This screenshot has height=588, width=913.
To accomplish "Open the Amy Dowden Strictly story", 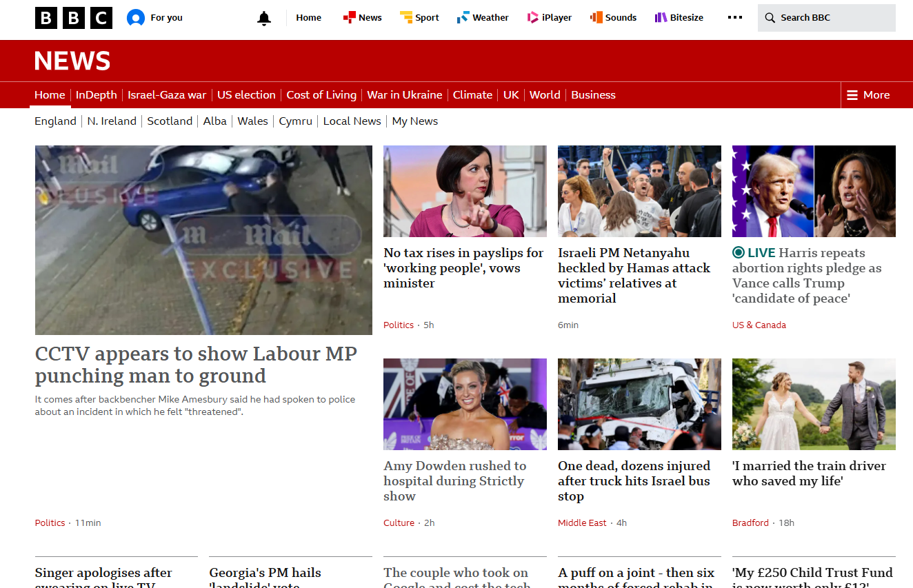I will click(x=454, y=481).
